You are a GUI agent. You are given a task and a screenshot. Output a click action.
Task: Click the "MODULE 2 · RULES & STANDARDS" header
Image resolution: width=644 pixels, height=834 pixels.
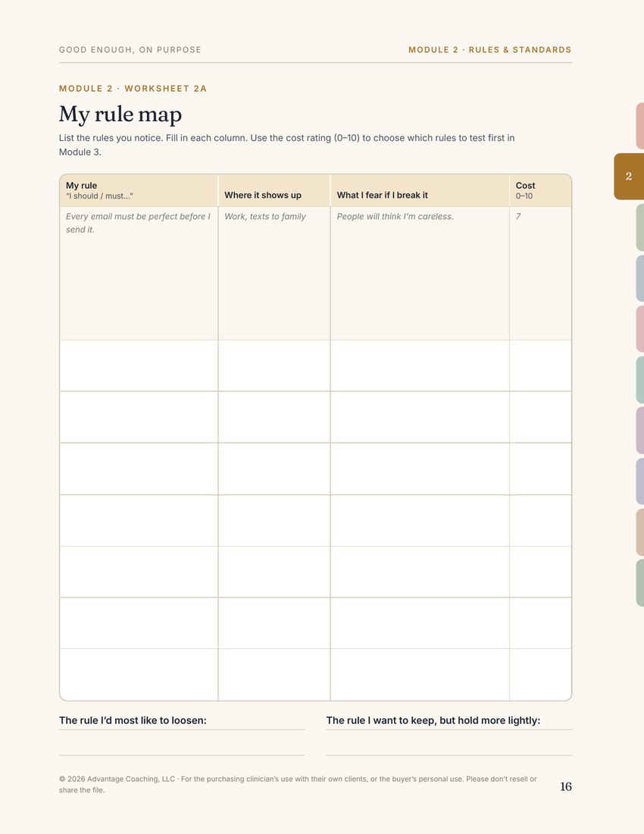(x=490, y=49)
